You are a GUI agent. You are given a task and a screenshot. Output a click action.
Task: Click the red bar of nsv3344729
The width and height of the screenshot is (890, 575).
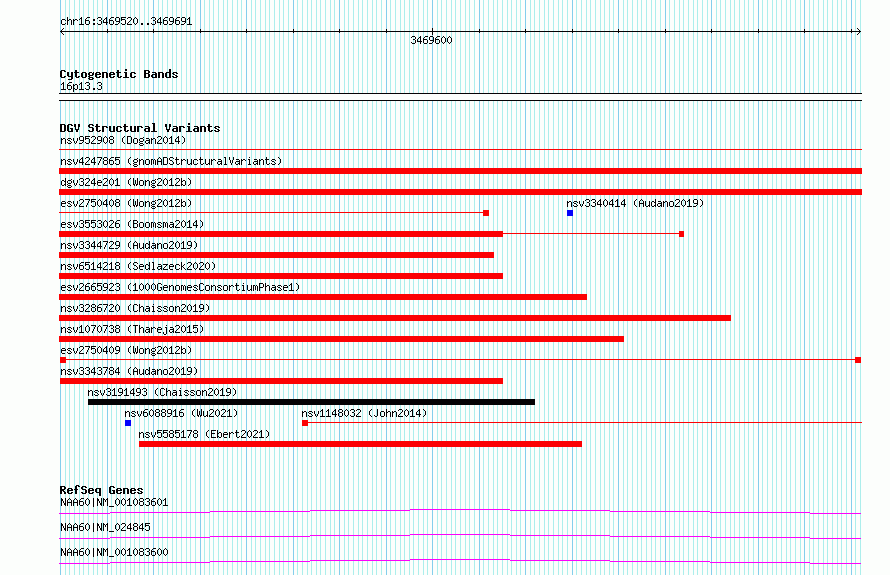pyautogui.click(x=276, y=255)
